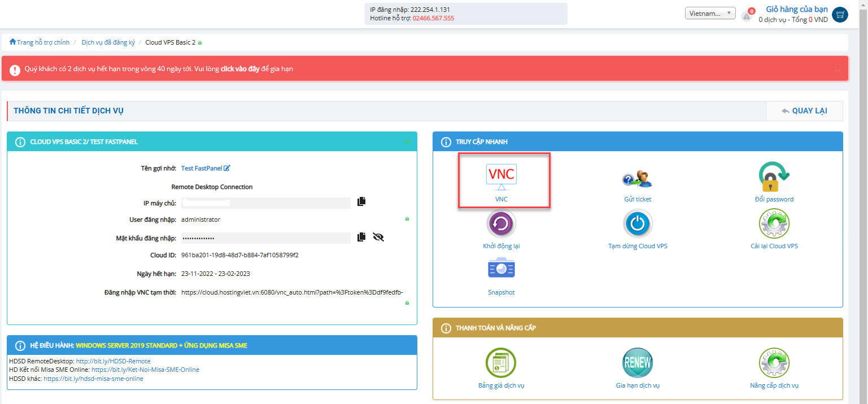Open the VNC console icon

pyautogui.click(x=501, y=175)
